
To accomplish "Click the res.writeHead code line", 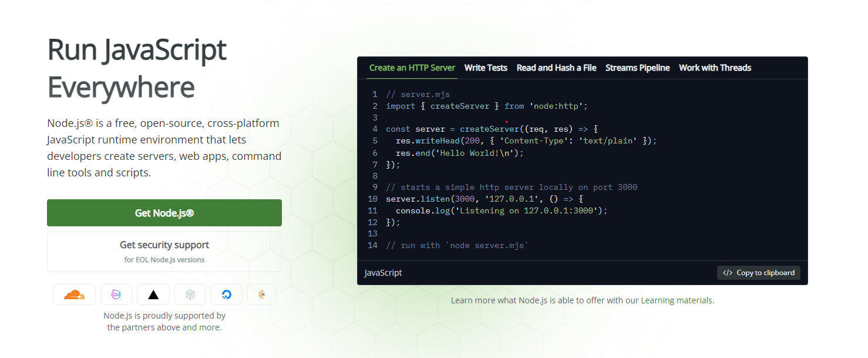I will coord(526,140).
